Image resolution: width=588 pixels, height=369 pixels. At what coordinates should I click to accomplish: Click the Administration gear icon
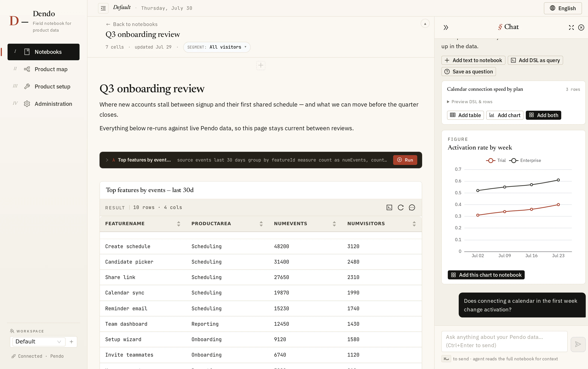27,104
